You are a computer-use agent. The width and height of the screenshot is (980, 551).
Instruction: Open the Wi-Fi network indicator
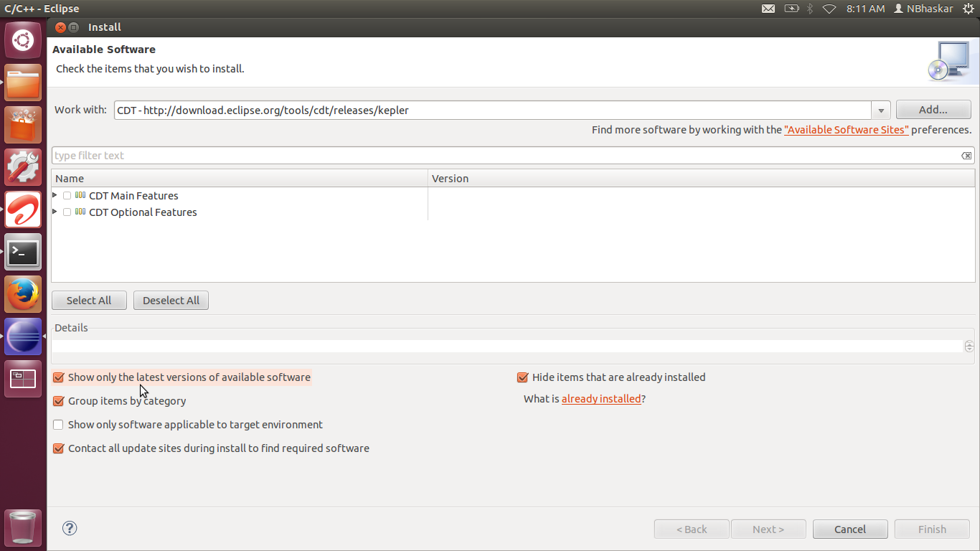(829, 9)
